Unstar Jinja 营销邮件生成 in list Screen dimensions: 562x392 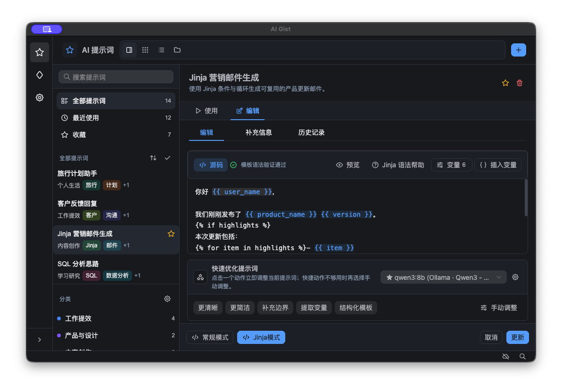(x=171, y=234)
